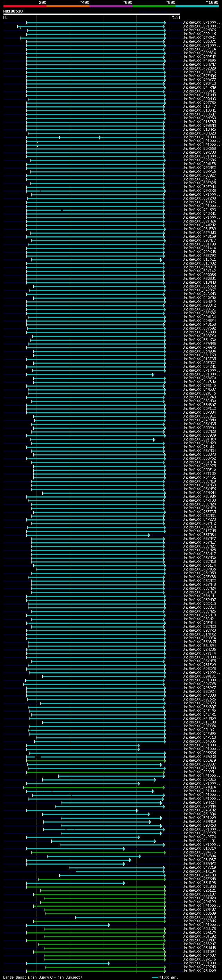
Task: Click the red 20% identity legend bar
Action: 25,6
